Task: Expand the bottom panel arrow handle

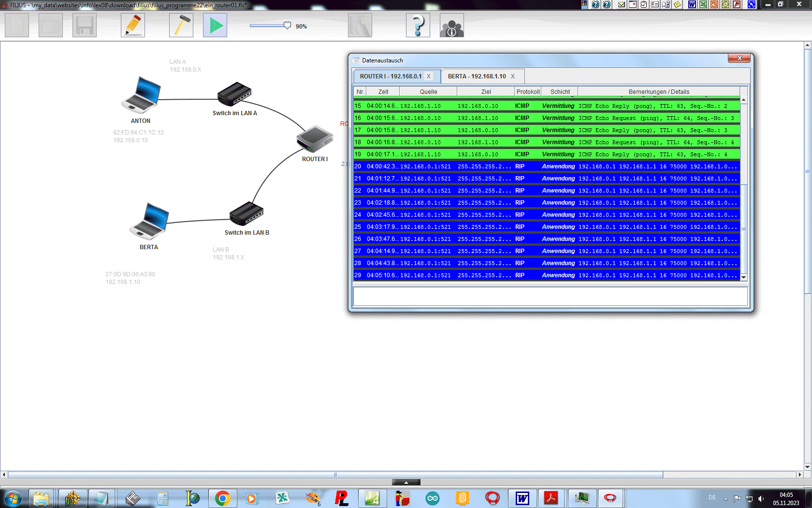Action: pos(406,482)
